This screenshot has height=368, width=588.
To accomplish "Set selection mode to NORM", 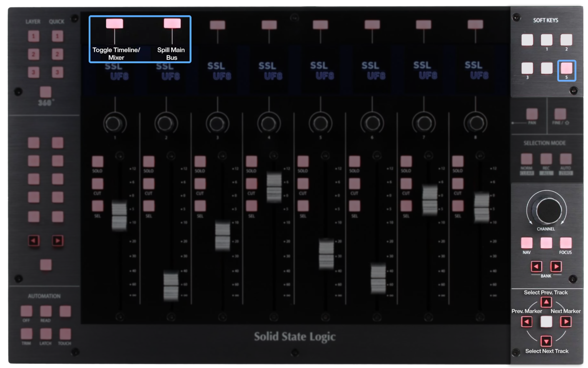I will click(x=527, y=159).
